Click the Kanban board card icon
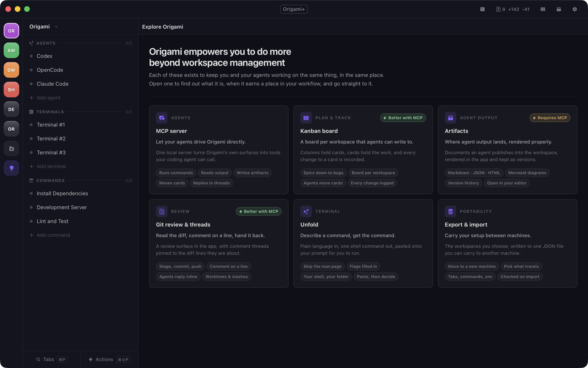Viewport: 588px width, 368px height. [x=306, y=118]
